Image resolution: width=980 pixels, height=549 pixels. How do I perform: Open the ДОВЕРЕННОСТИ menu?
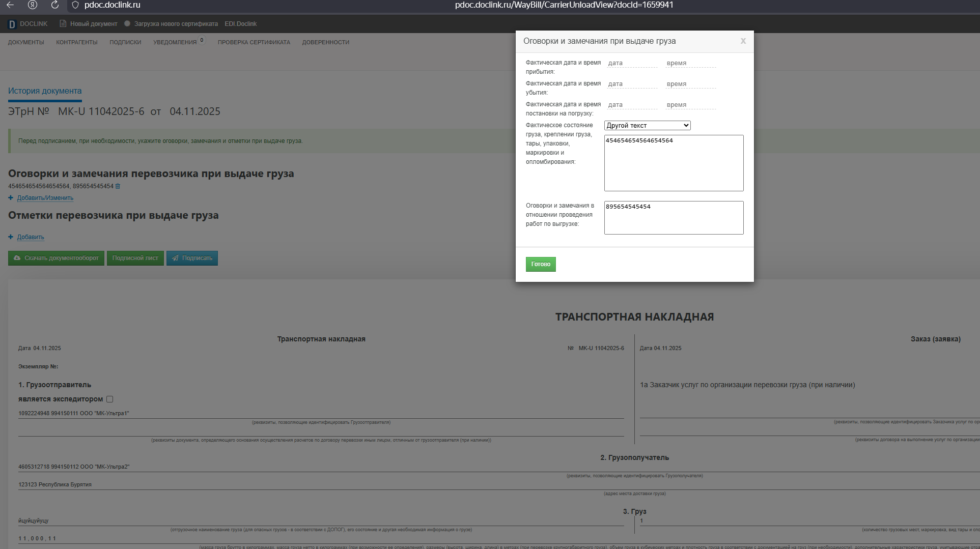pos(326,42)
